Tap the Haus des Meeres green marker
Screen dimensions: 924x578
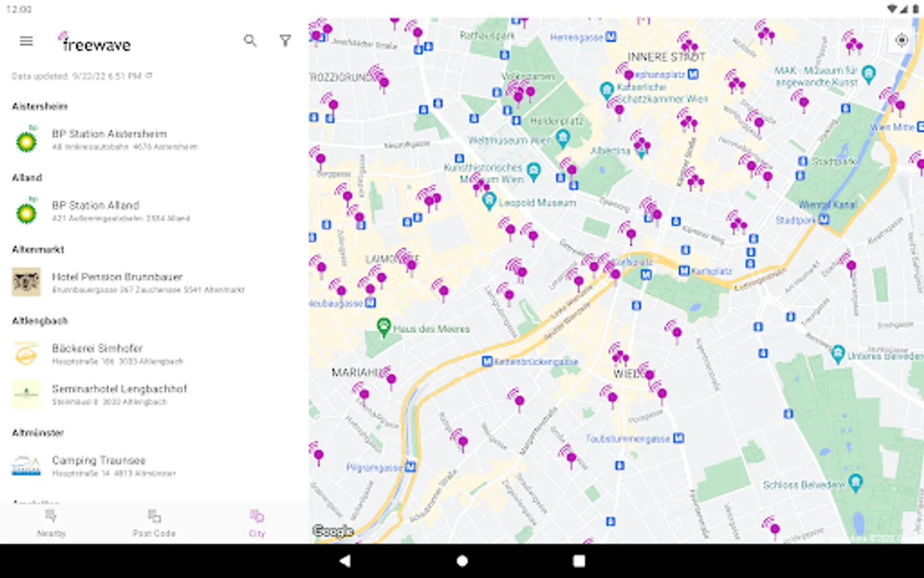[x=384, y=326]
